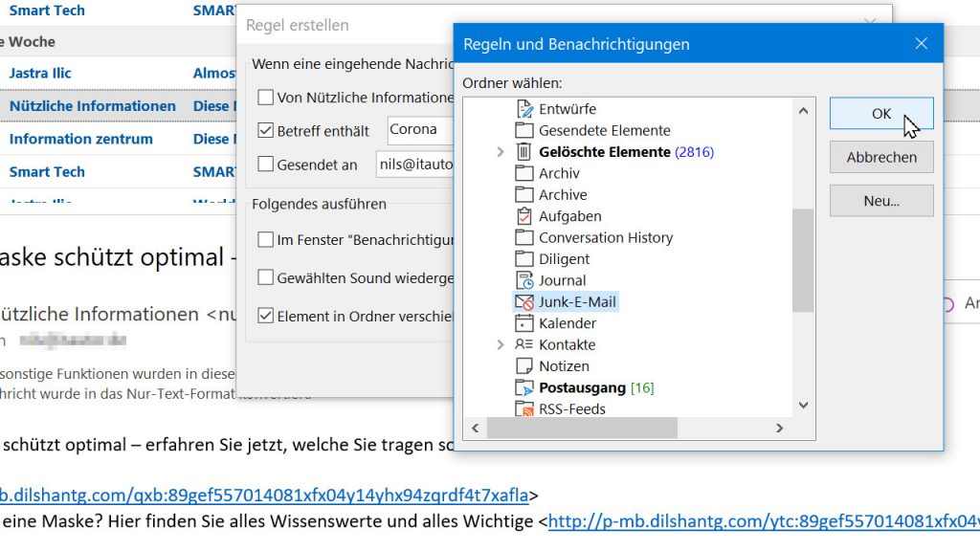Expand the Kontakte folder node

click(x=500, y=345)
